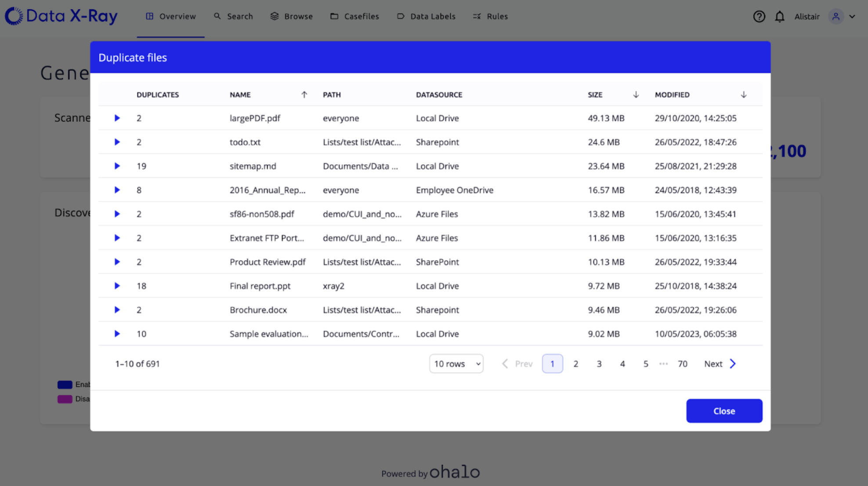Screen dimensions: 868x486
Task: Click the Data X-Ray logo
Action: coord(61,16)
